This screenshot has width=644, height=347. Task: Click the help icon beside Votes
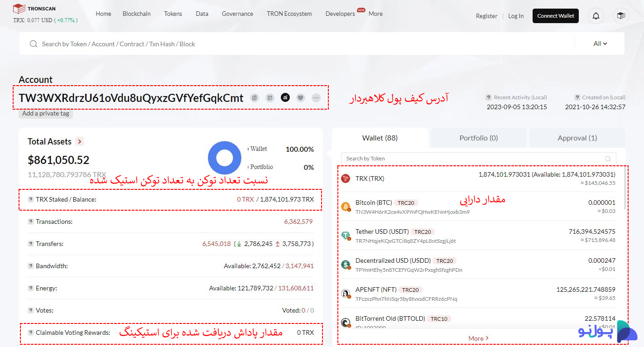[31, 310]
